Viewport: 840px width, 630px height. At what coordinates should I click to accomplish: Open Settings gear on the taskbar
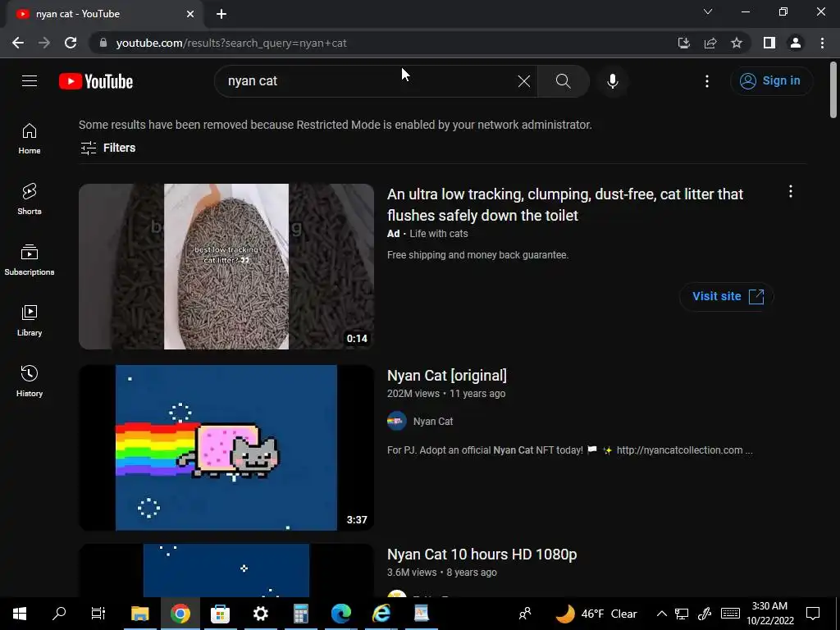[260, 614]
